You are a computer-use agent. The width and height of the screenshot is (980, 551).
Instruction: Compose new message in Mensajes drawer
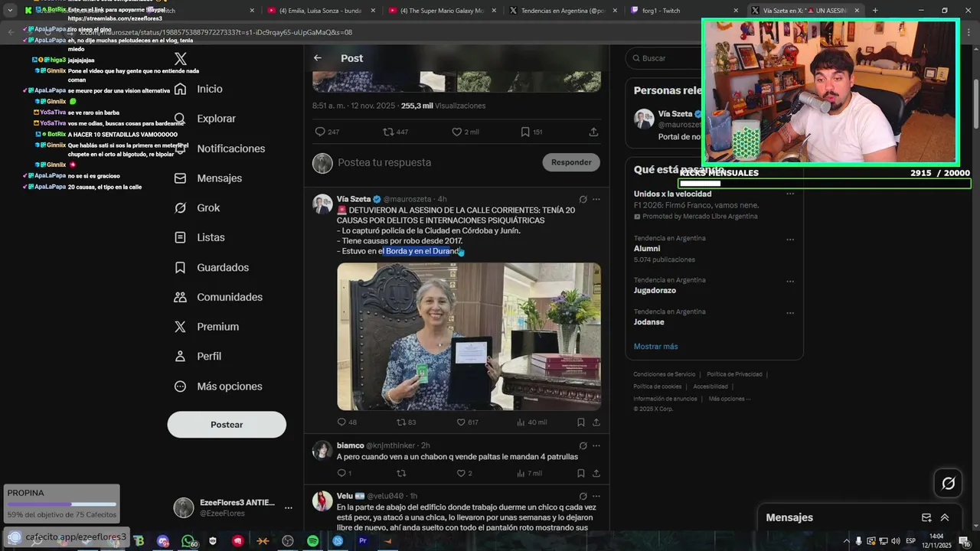tap(926, 517)
